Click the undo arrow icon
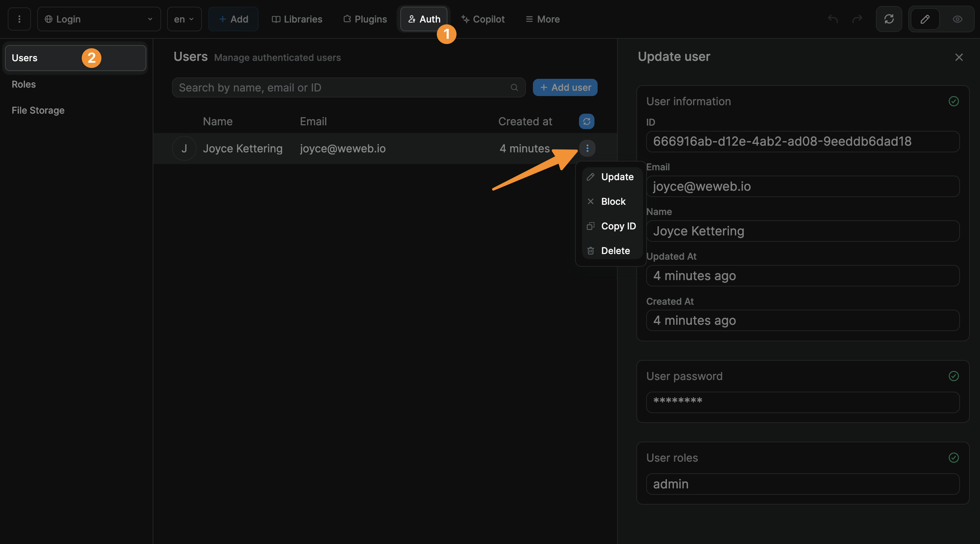This screenshot has width=980, height=544. tap(833, 19)
